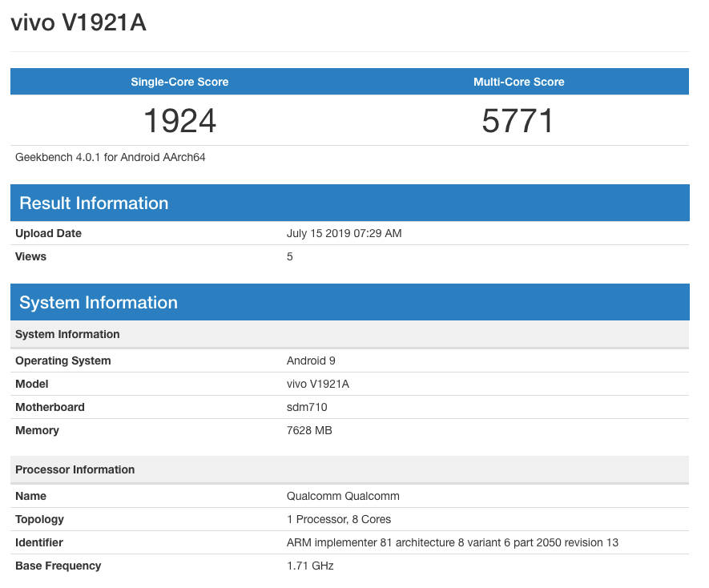The height and width of the screenshot is (588, 709).
Task: Select the Qualcomm Qualcomm processor name
Action: [x=343, y=496]
